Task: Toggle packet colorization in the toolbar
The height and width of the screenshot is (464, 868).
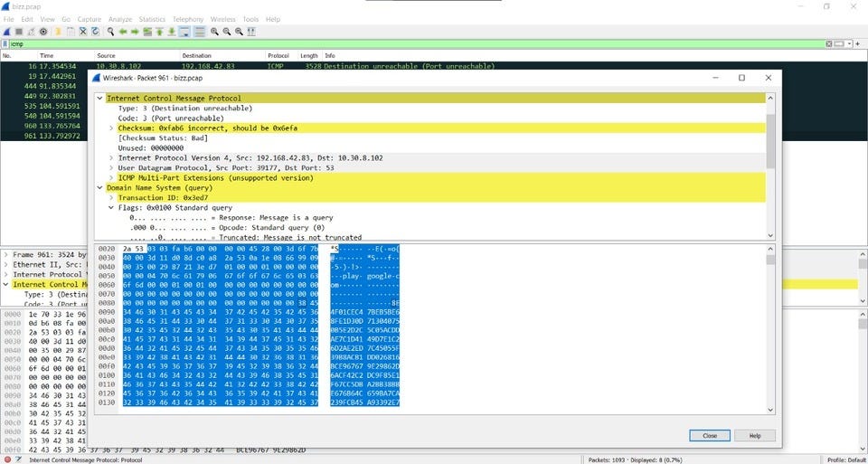Action: pos(199,32)
